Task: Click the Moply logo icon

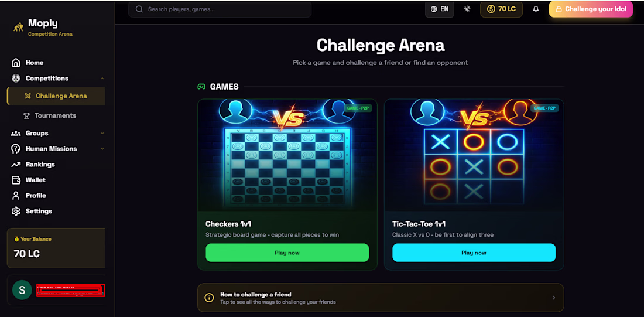Action: click(18, 27)
